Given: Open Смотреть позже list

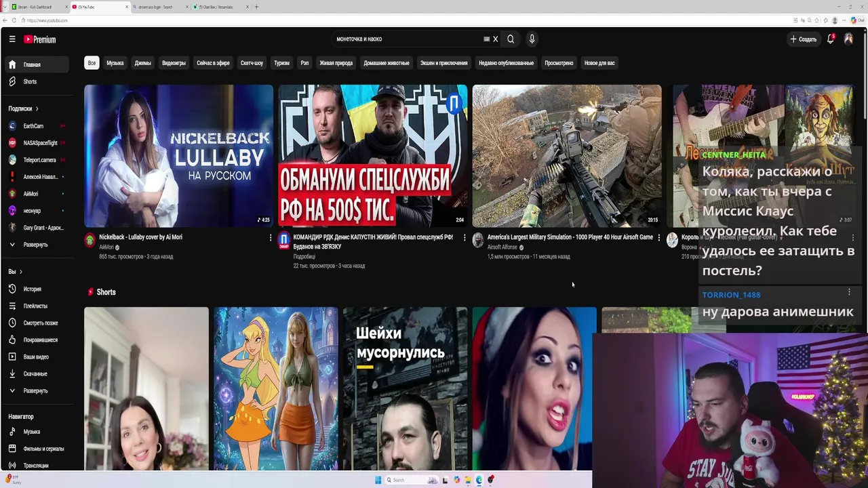Looking at the screenshot, I should 38,323.
